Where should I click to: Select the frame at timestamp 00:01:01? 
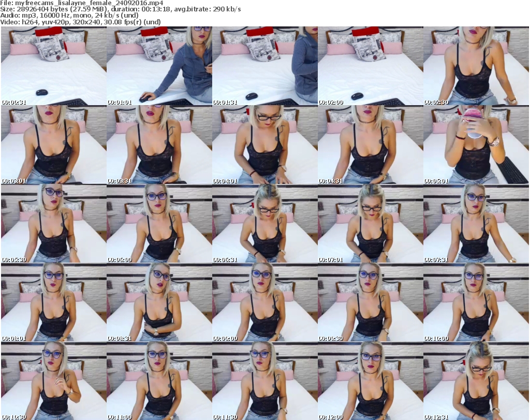coord(159,66)
